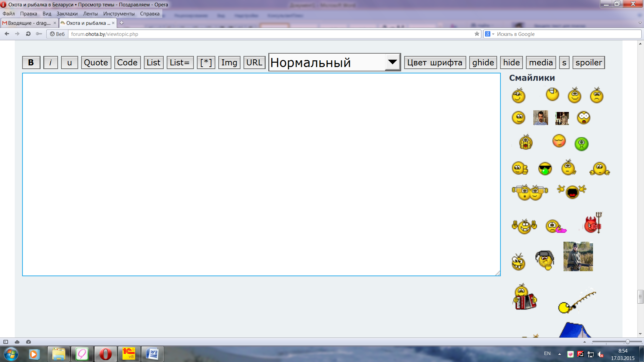Click the Цвет шрифта button

click(x=435, y=63)
